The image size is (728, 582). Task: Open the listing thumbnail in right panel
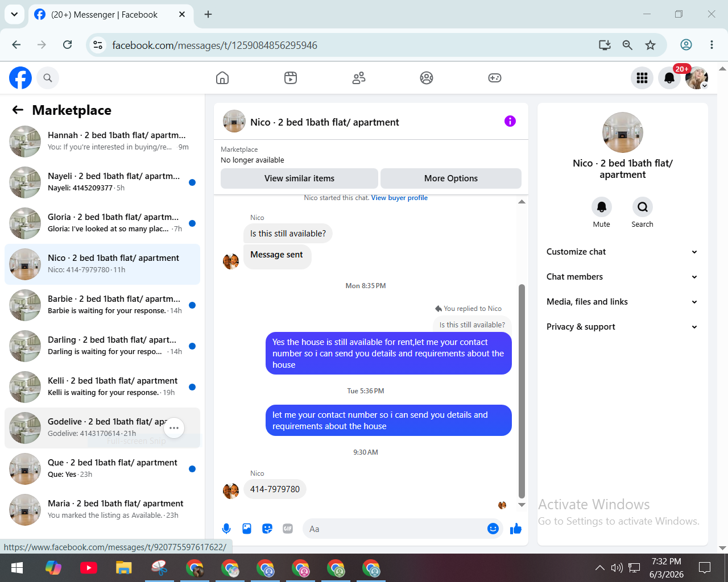(623, 132)
